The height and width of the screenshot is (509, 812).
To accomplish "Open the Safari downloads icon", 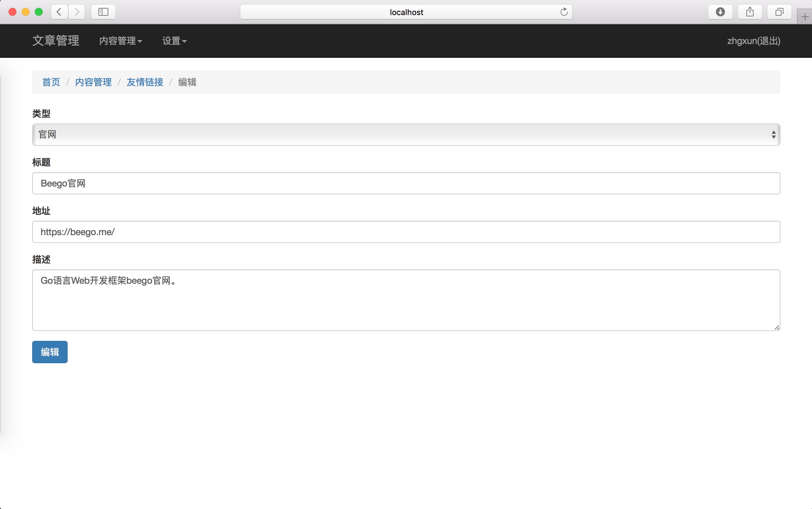I will pos(720,12).
